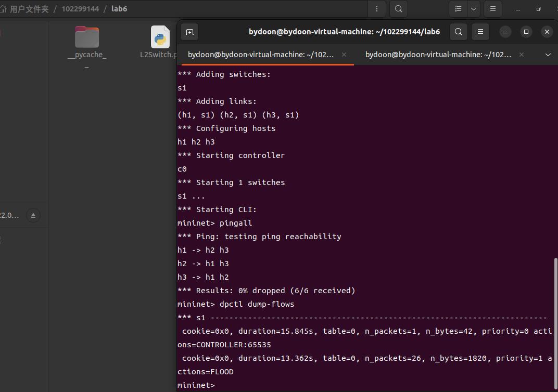Minimize the terminal window
The image size is (558, 392).
coord(505,32)
